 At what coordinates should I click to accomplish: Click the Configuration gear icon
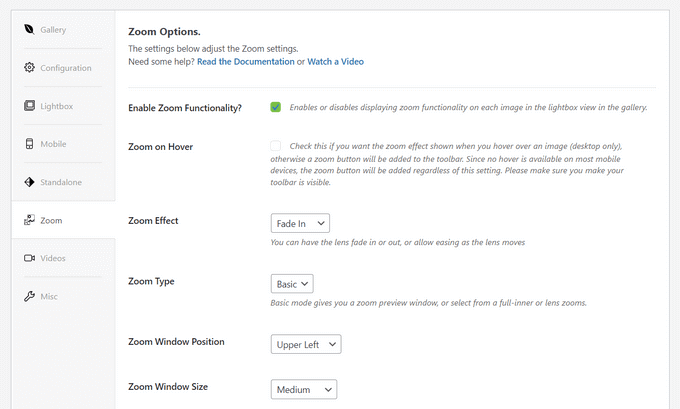pos(29,68)
